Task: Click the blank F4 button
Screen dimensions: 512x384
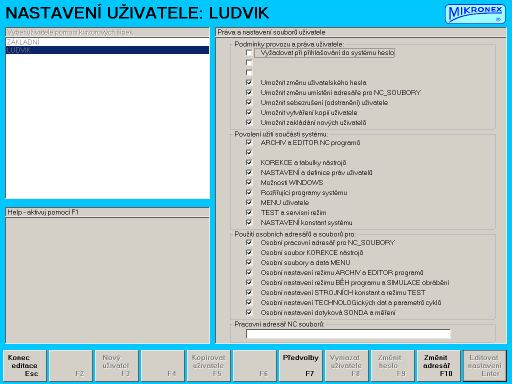Action: click(163, 365)
